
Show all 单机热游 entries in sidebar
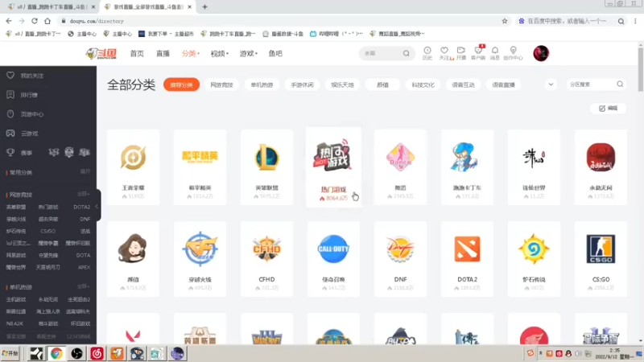tap(84, 286)
